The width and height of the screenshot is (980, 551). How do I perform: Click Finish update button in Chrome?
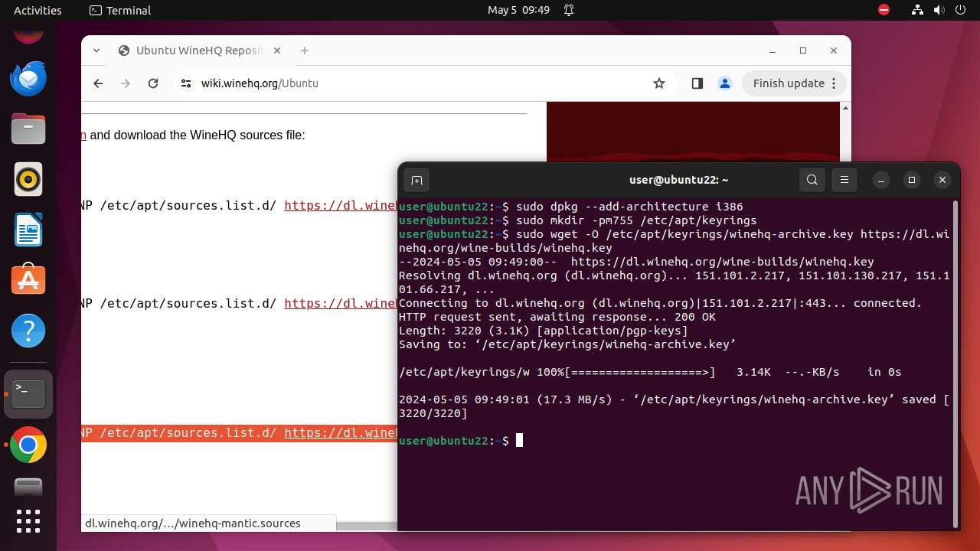(x=795, y=83)
